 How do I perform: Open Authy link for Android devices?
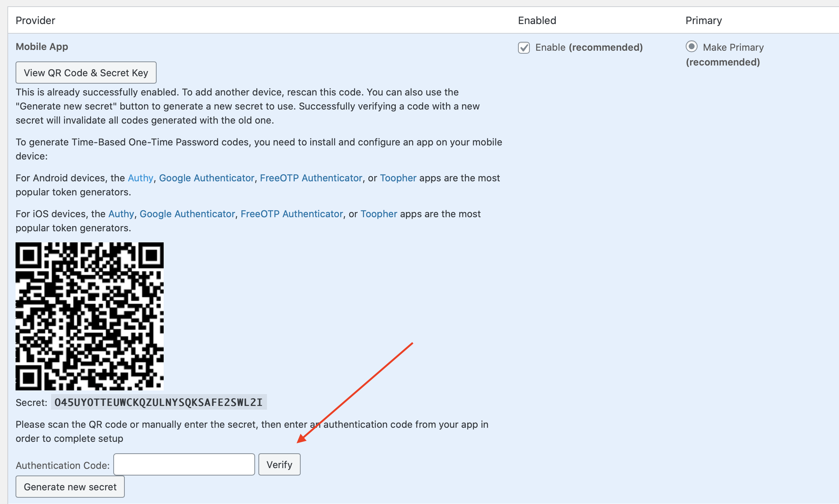click(x=140, y=178)
